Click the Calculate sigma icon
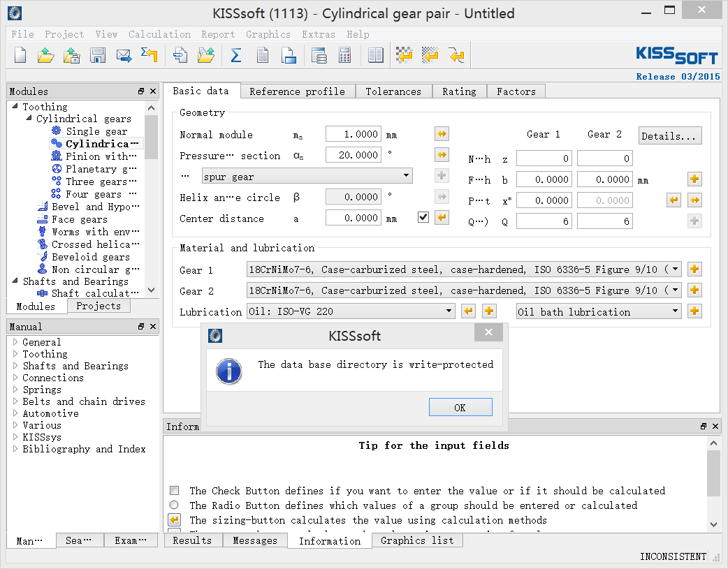The image size is (728, 569). click(236, 55)
